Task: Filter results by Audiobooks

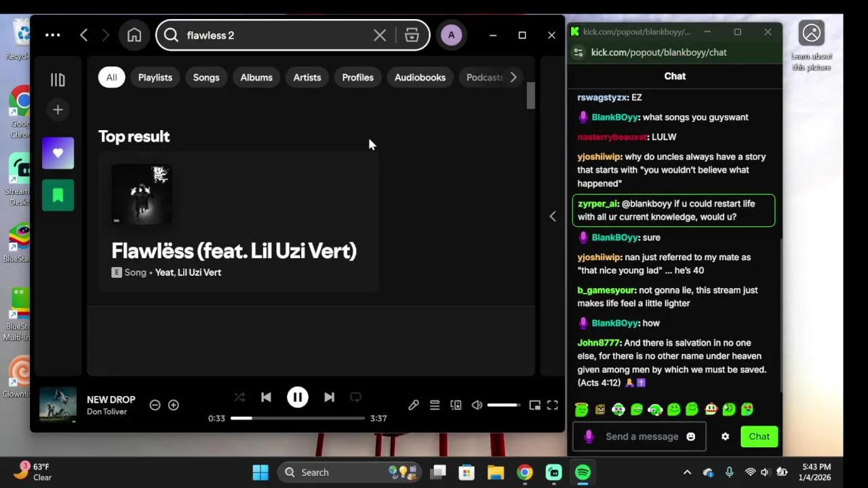Action: coord(420,77)
